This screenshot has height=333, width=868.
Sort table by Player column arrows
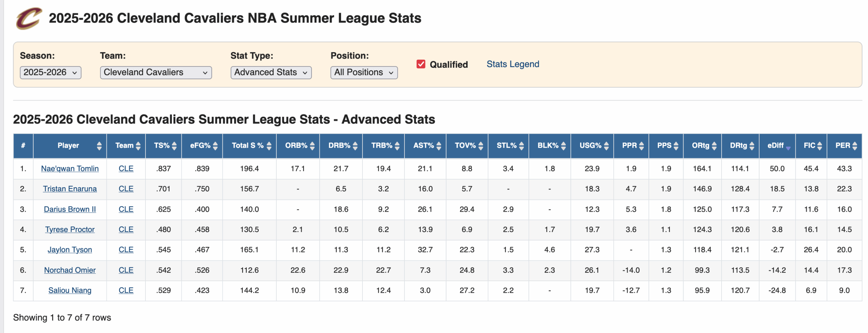pyautogui.click(x=99, y=146)
